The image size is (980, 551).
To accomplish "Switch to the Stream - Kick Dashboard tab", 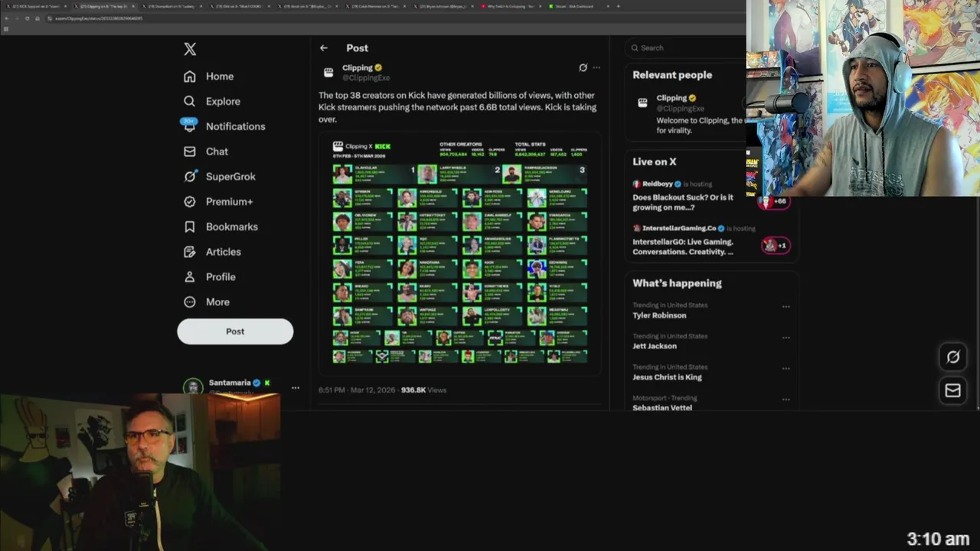I will point(580,6).
